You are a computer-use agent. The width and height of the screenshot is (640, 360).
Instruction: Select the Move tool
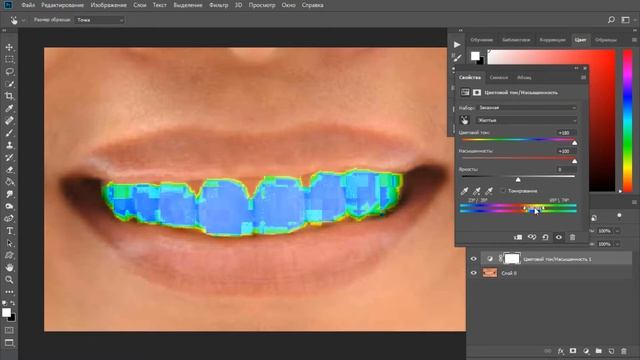pyautogui.click(x=9, y=47)
